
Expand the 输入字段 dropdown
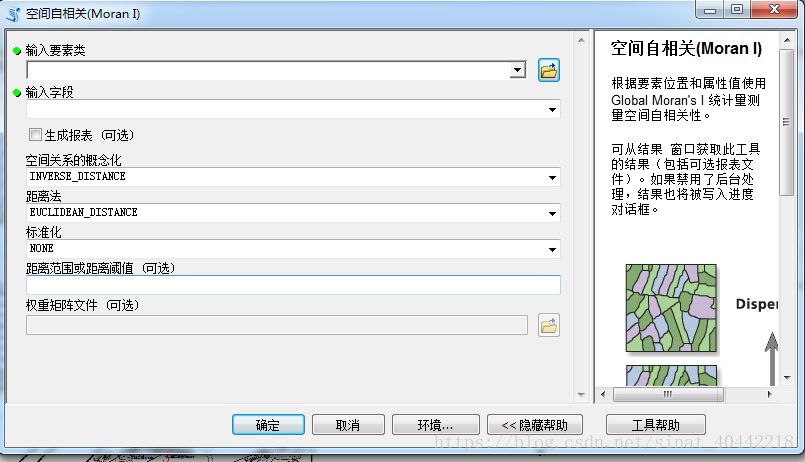(x=552, y=109)
